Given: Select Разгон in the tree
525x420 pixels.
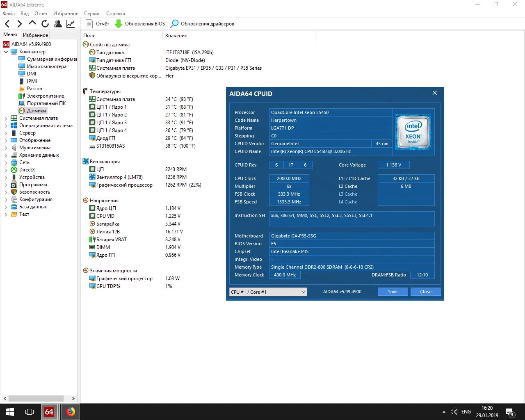Looking at the screenshot, I should pyautogui.click(x=34, y=89).
